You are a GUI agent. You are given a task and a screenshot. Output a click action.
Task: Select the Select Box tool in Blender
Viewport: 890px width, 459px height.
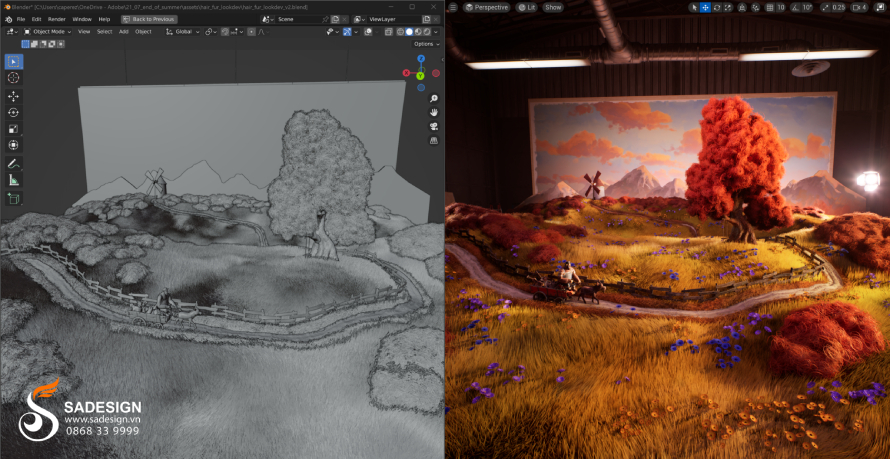coord(14,61)
